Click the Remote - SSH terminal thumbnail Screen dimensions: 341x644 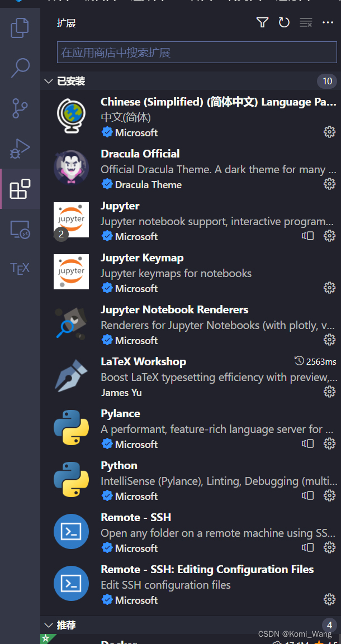[71, 532]
